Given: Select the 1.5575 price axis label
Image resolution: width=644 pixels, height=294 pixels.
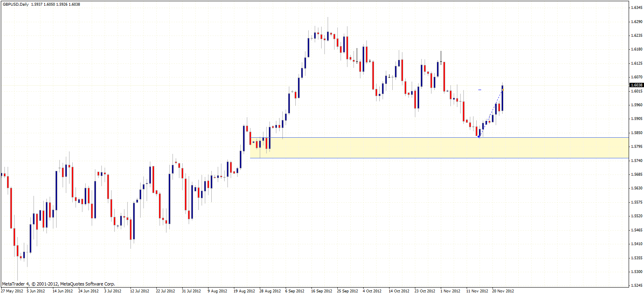Looking at the screenshot, I should click(x=637, y=202).
